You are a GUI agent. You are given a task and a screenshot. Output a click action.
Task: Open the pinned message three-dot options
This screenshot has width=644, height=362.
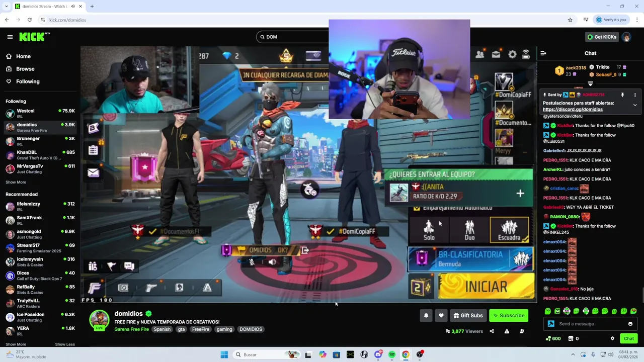635,95
